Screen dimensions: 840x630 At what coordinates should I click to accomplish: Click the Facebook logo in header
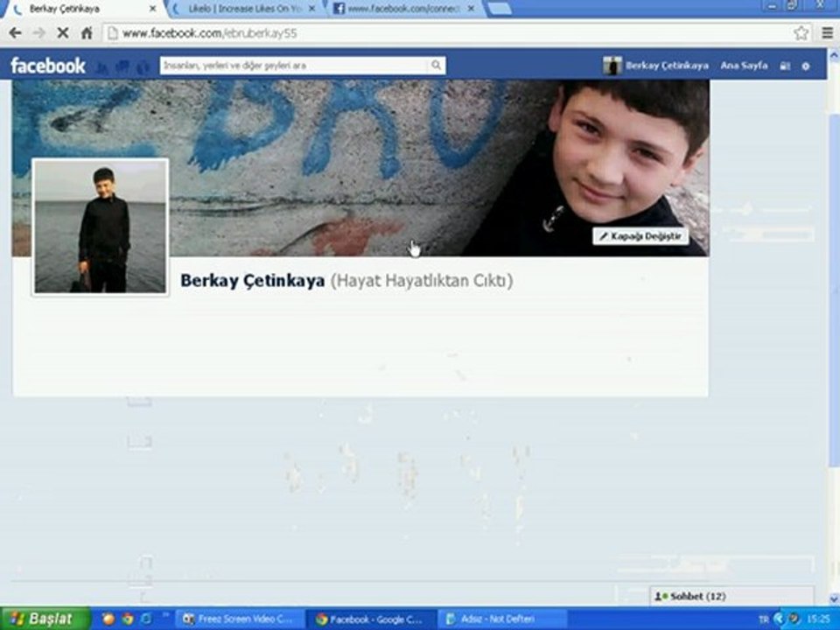point(47,66)
